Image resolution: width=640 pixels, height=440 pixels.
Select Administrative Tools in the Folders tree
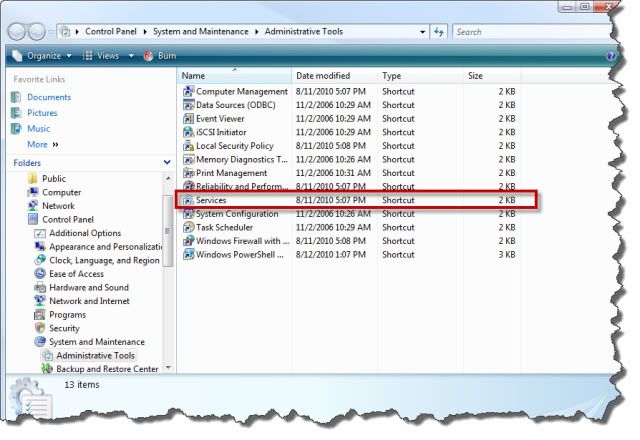[x=95, y=356]
